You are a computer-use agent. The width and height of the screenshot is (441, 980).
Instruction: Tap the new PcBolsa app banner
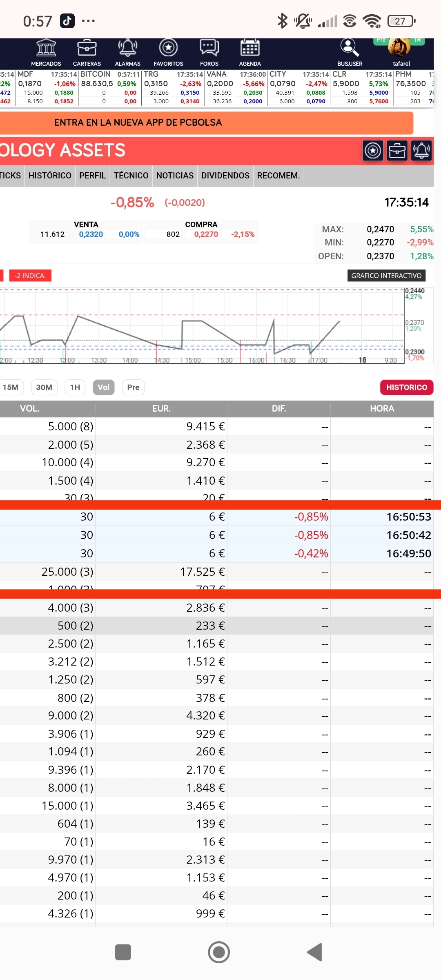pyautogui.click(x=206, y=122)
